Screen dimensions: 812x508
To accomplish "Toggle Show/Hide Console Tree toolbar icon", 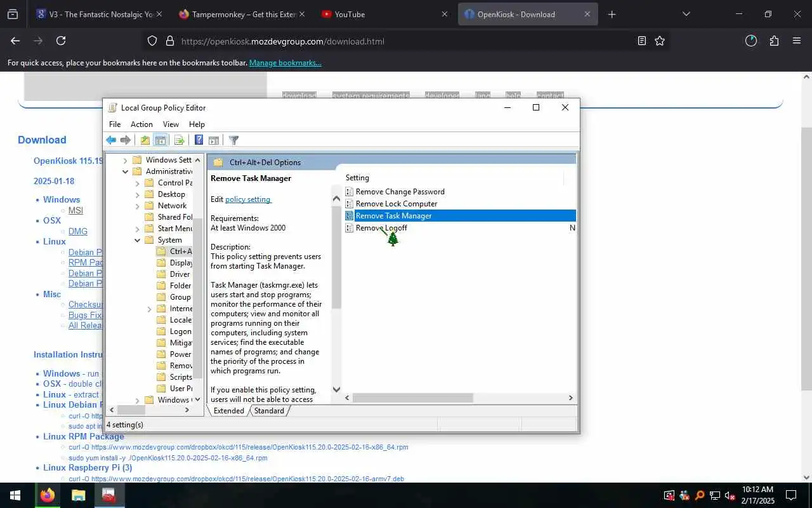I will pos(160,140).
